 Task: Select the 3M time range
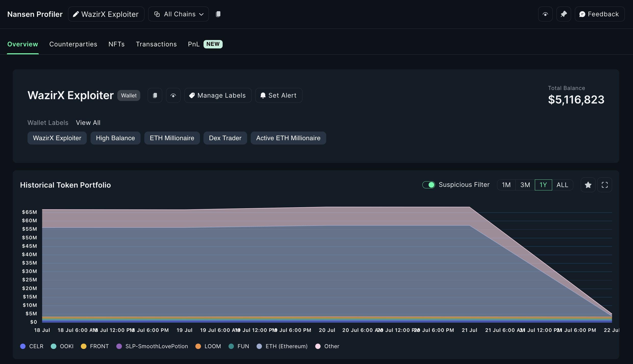(525, 185)
